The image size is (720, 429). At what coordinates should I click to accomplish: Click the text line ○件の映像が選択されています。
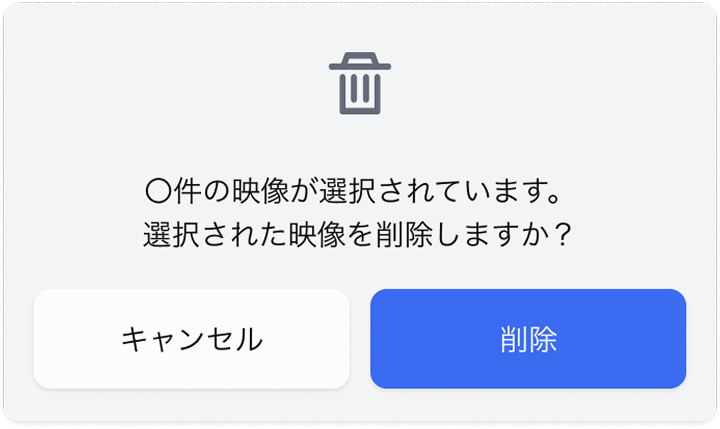coord(353,191)
